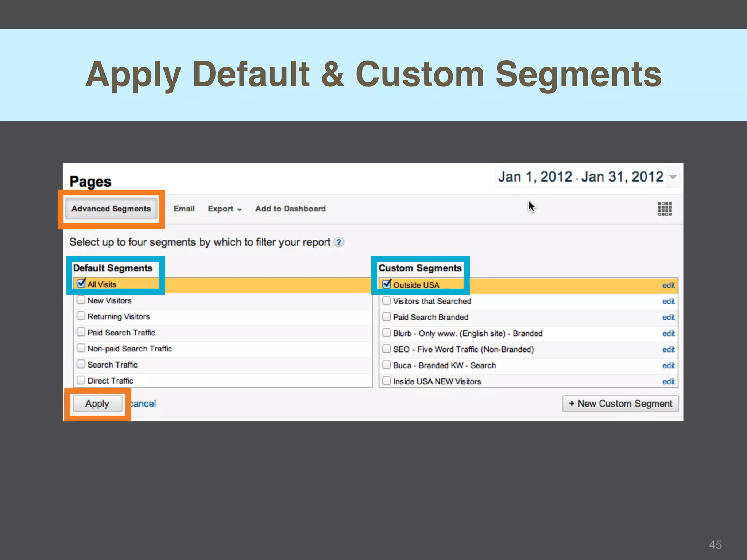Select Buca Branded KW Search checkbox

coord(387,365)
